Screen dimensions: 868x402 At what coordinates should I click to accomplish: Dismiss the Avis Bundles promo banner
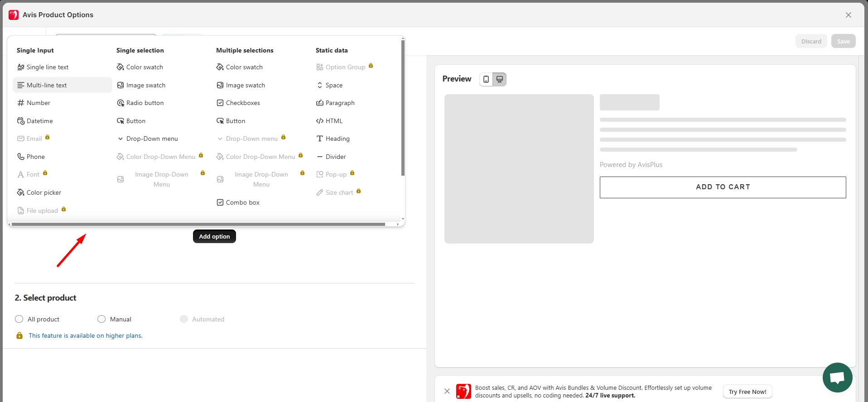[x=447, y=391]
